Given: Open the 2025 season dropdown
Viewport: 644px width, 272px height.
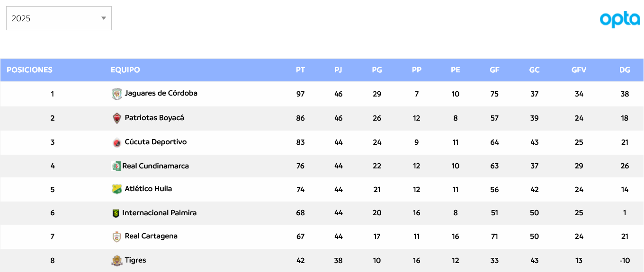Looking at the screenshot, I should 59,18.
